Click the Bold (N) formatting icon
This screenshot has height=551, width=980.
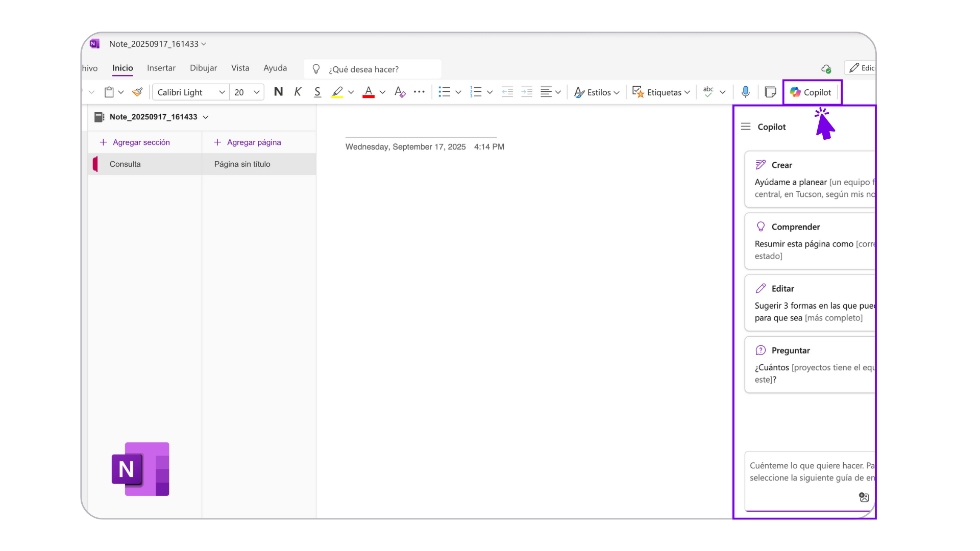[278, 92]
